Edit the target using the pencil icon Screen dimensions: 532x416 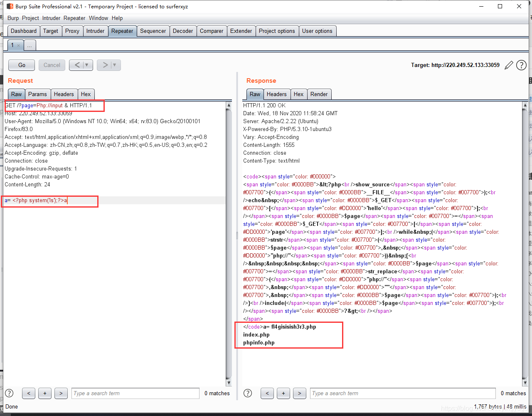pyautogui.click(x=509, y=65)
